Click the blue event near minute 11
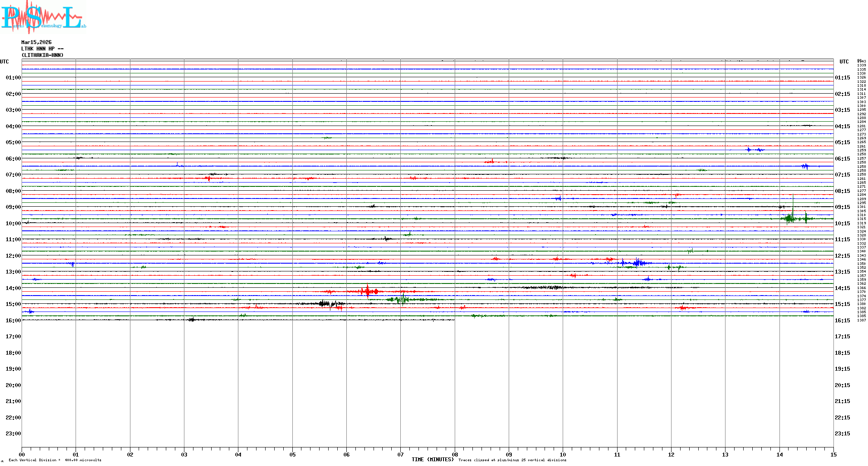The image size is (868, 466). coord(637,262)
